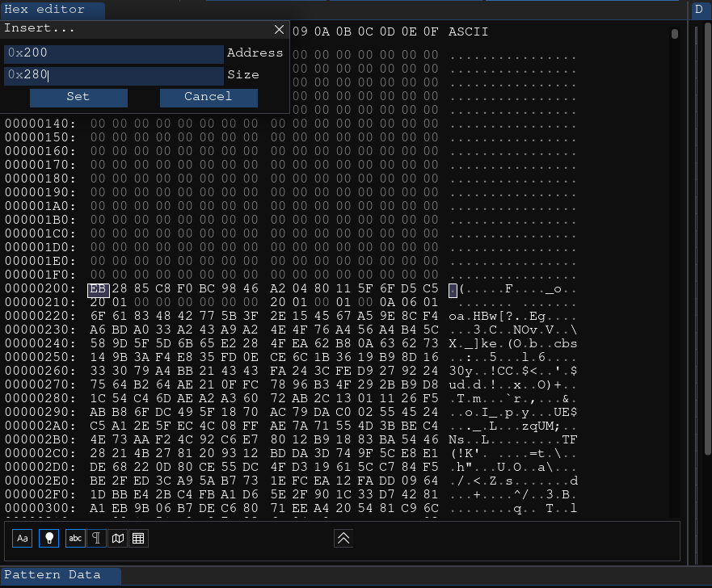Toggle the pilcrow custom encoding column
The width and height of the screenshot is (712, 588).
pos(95,538)
